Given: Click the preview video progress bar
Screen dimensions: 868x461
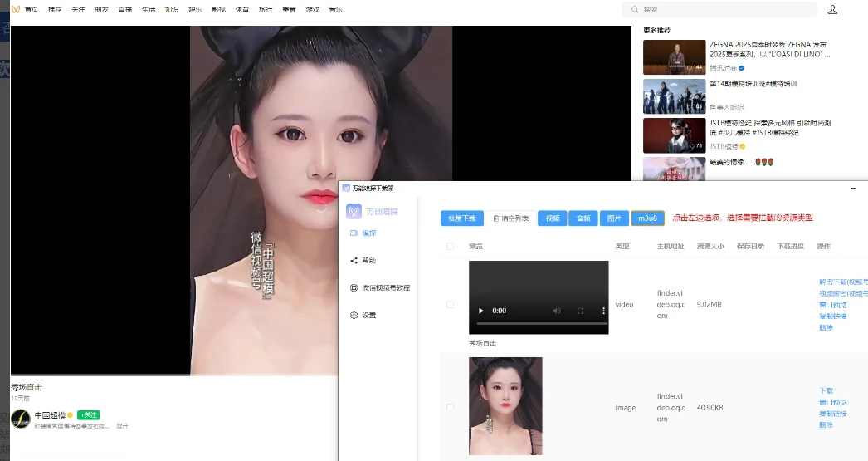Looking at the screenshot, I should 542,323.
